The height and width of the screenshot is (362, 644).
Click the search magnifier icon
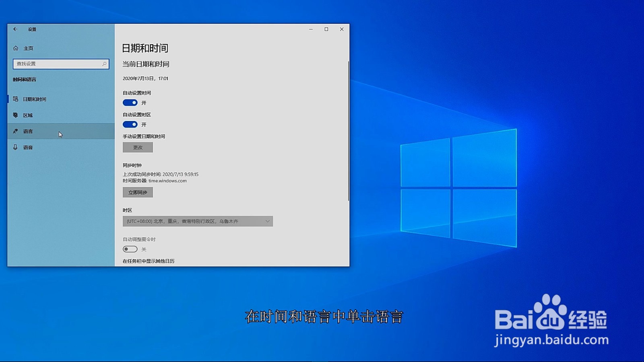tap(104, 64)
